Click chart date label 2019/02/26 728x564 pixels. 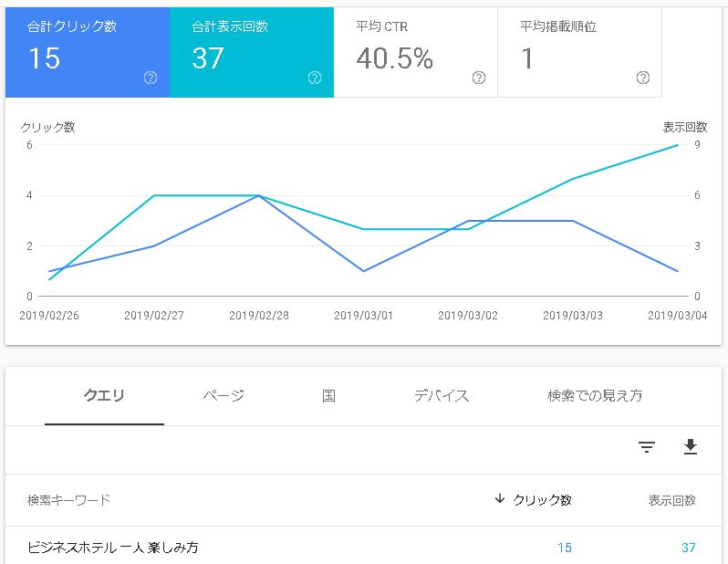point(49,316)
